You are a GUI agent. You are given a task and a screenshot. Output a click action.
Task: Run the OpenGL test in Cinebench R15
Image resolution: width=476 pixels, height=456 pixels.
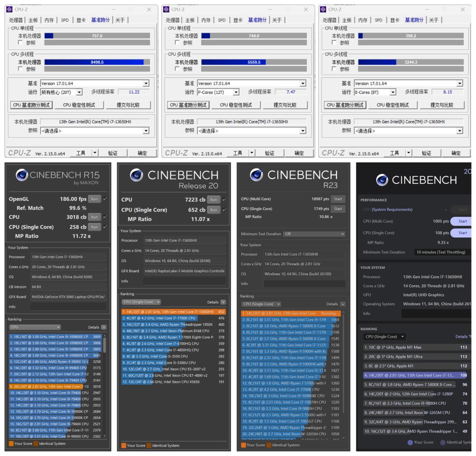tap(94, 199)
